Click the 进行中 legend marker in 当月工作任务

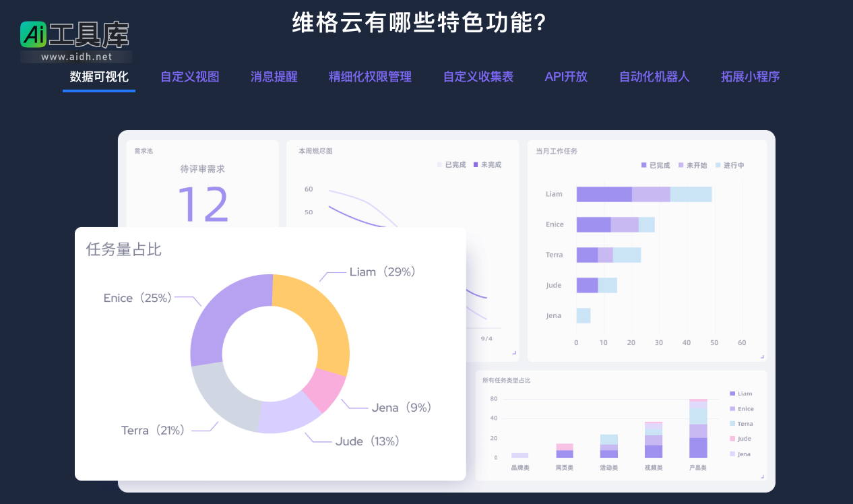coord(717,164)
